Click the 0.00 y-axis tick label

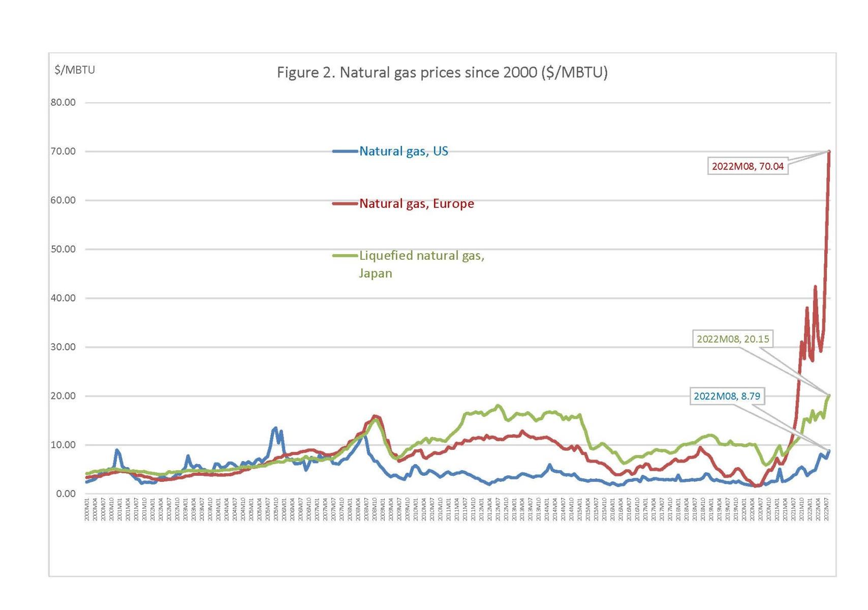[66, 494]
